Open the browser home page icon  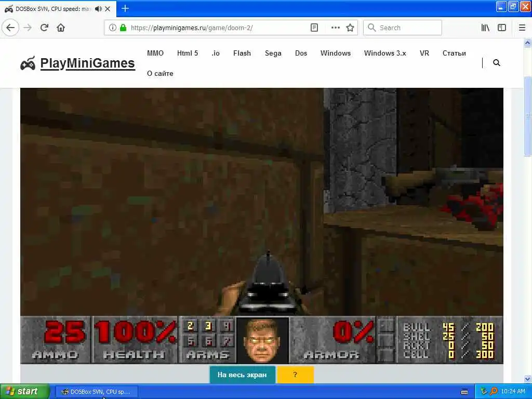point(61,28)
